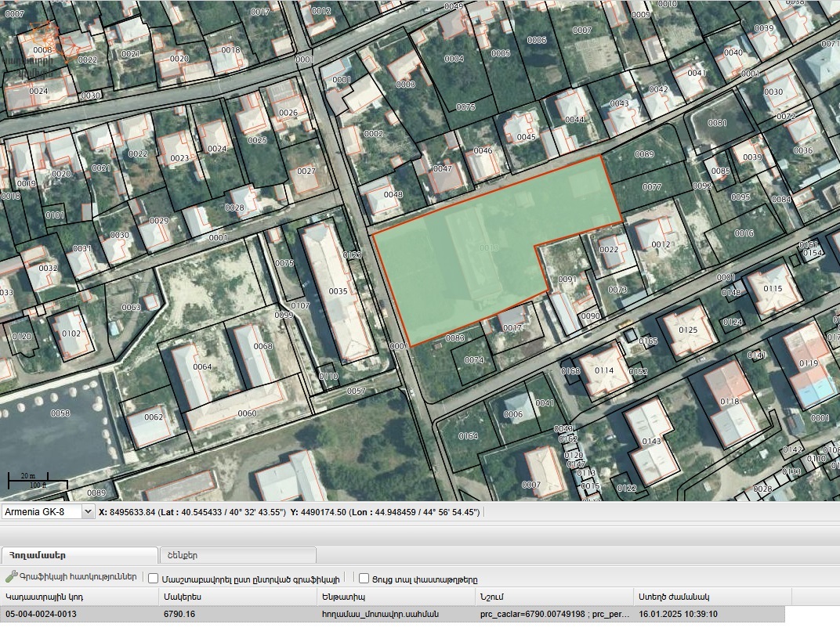Select parcel labeled 0048

(x=393, y=194)
